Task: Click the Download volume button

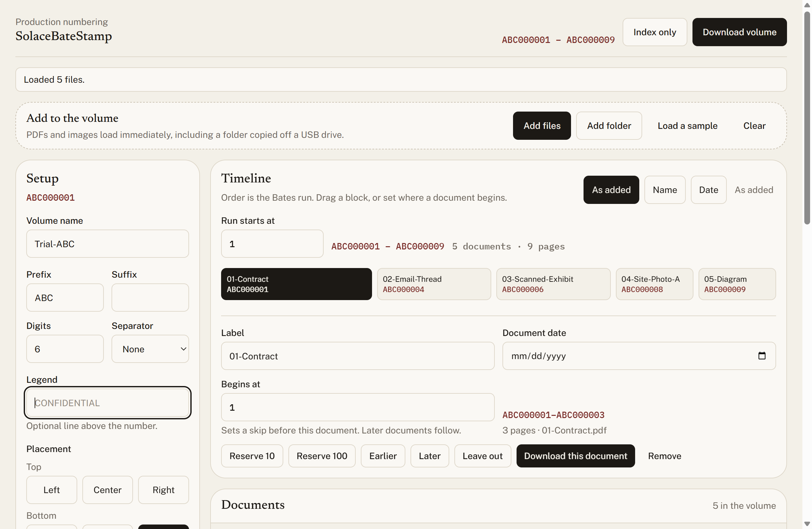Action: click(x=739, y=32)
